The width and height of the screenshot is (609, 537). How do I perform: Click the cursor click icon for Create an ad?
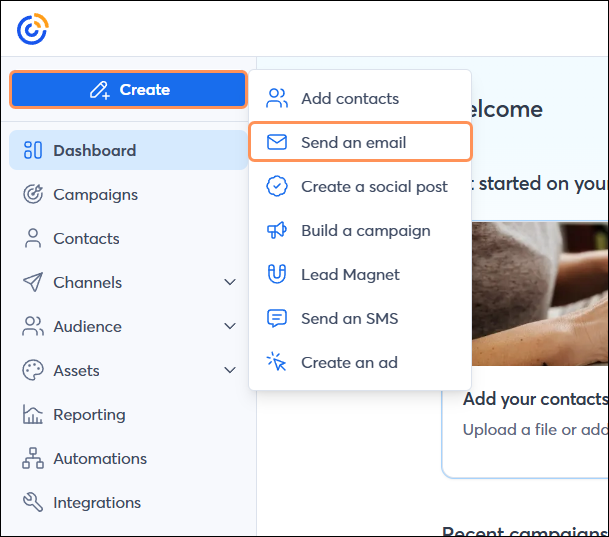(276, 361)
